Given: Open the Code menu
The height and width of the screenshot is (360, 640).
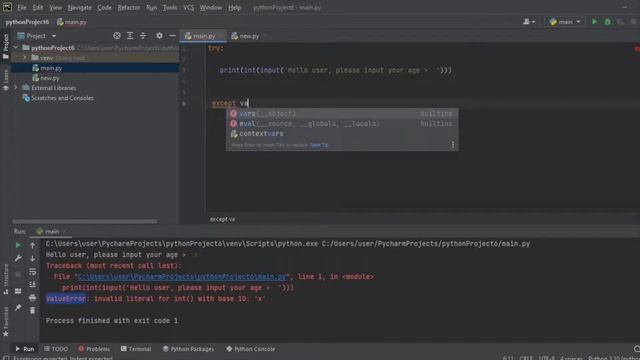Looking at the screenshot, I should pyautogui.click(x=104, y=7).
